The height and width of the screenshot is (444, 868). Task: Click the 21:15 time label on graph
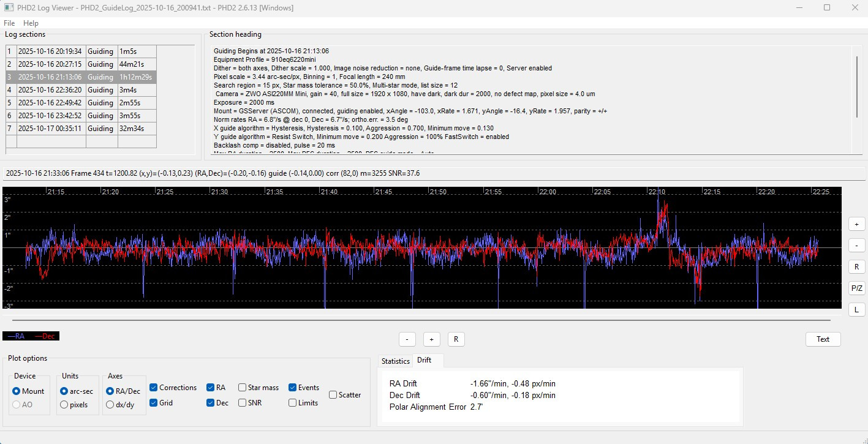click(56, 192)
